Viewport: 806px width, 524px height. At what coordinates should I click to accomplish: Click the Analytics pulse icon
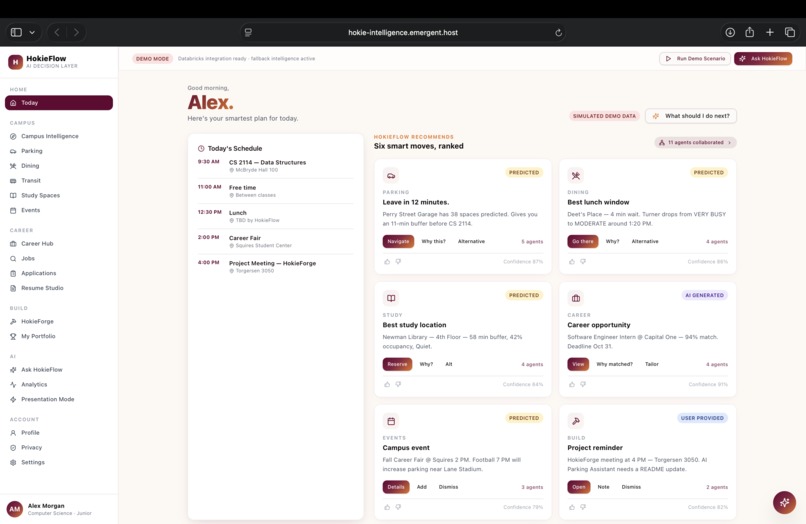click(x=13, y=385)
